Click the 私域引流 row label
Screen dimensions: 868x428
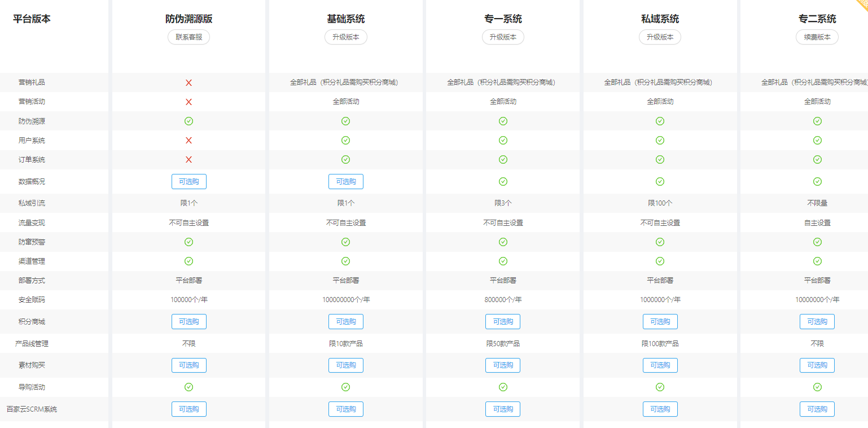tap(32, 203)
